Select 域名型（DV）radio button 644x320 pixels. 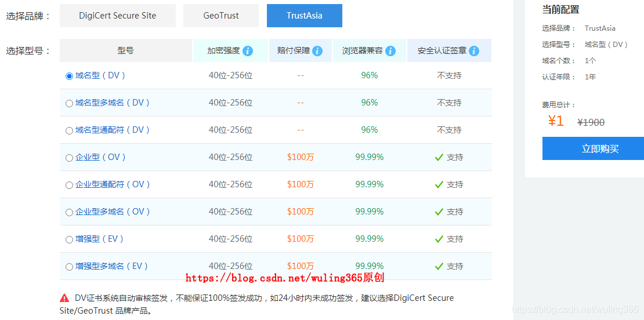coord(69,76)
